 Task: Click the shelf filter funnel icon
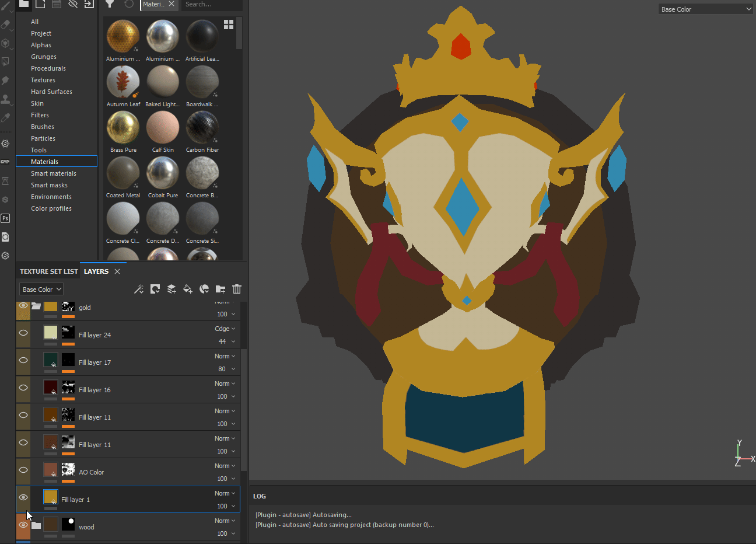[x=110, y=4]
